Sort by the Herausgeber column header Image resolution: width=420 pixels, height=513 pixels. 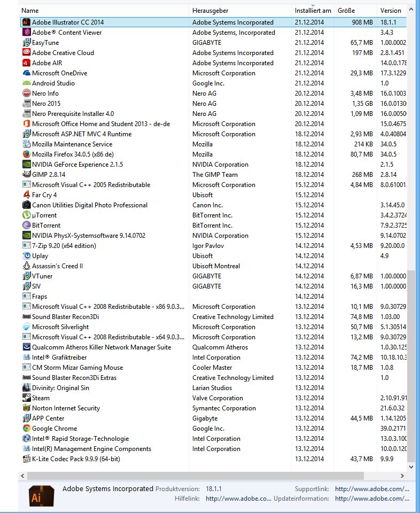tap(240, 11)
